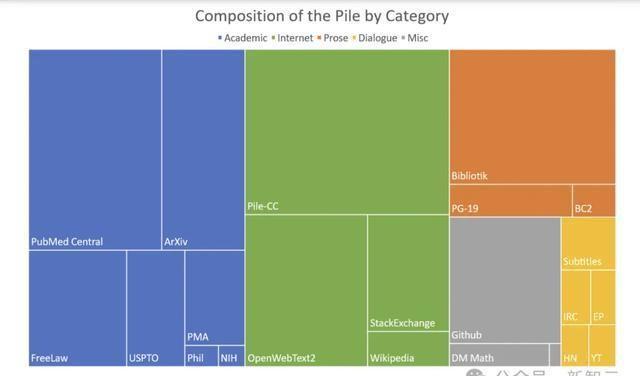Click the DM Math tile
640x376 pixels.
(499, 355)
